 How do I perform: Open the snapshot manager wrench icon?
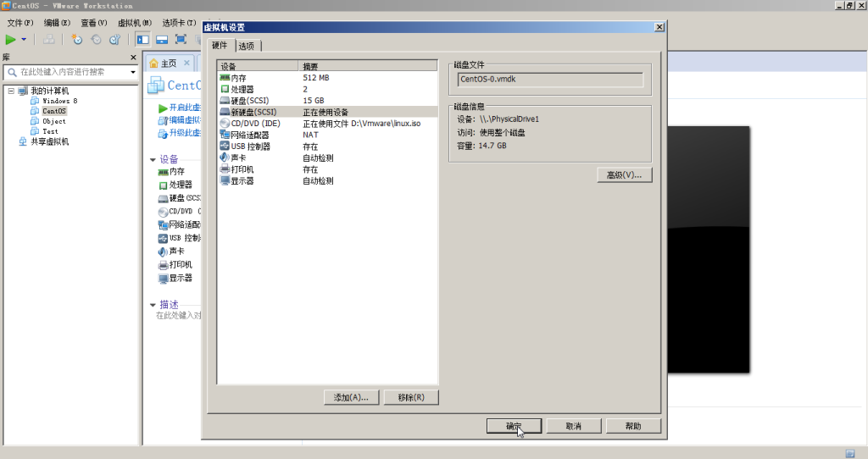coord(114,39)
